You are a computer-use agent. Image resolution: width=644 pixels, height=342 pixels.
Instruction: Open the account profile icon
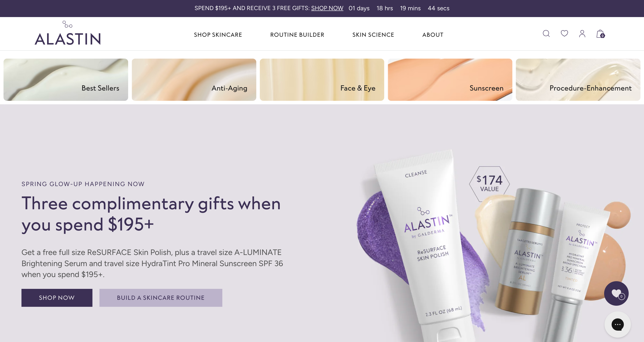(x=582, y=34)
